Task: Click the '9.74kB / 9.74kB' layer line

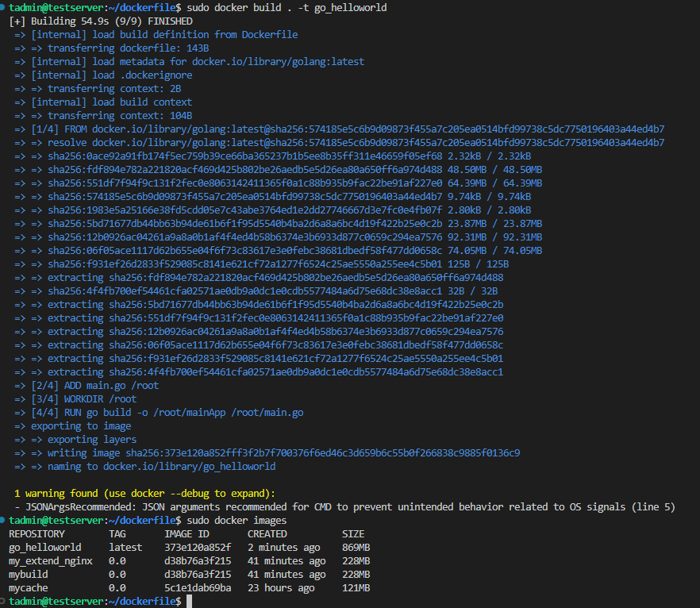Action: [x=273, y=197]
